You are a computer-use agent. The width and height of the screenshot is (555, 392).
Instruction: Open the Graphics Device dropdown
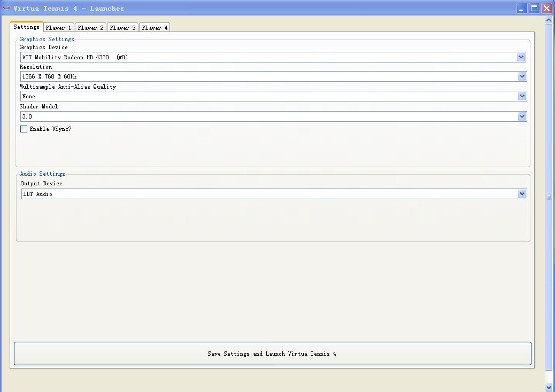pyautogui.click(x=521, y=57)
